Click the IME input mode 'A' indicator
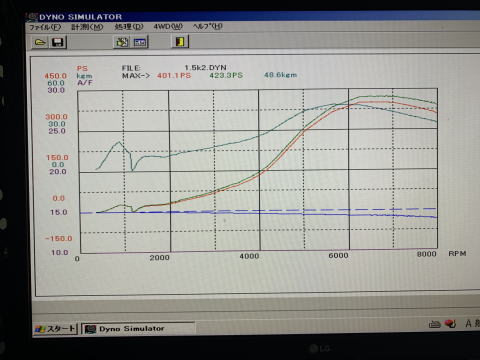Image resolution: width=480 pixels, height=360 pixels. pyautogui.click(x=468, y=323)
